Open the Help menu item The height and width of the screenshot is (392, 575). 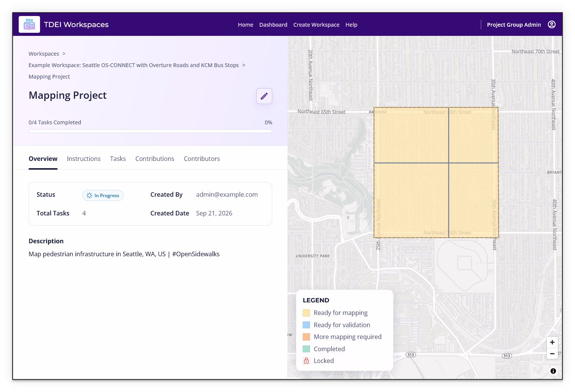coord(351,25)
